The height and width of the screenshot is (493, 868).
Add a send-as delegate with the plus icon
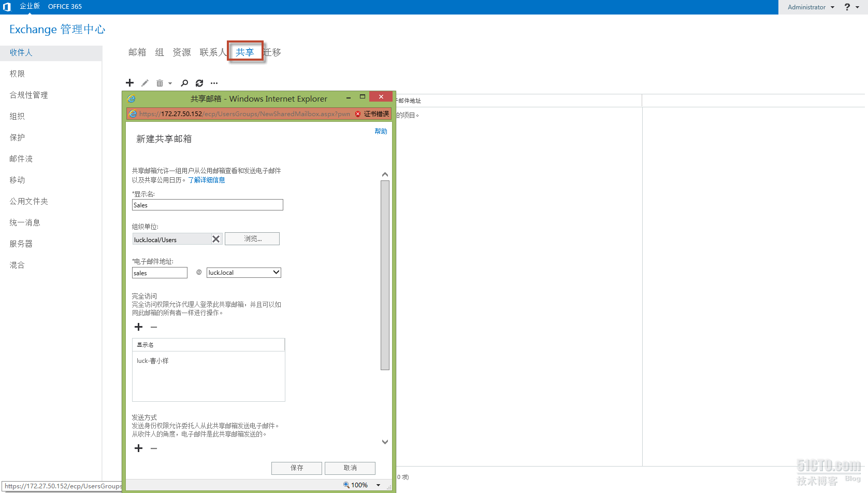[138, 448]
